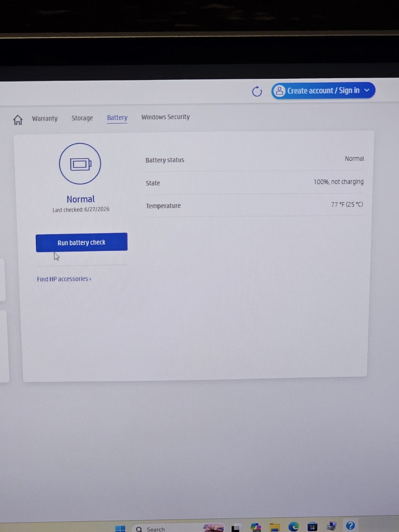Expand Create account / Sign in dropdown
The height and width of the screenshot is (532, 399).
367,90
